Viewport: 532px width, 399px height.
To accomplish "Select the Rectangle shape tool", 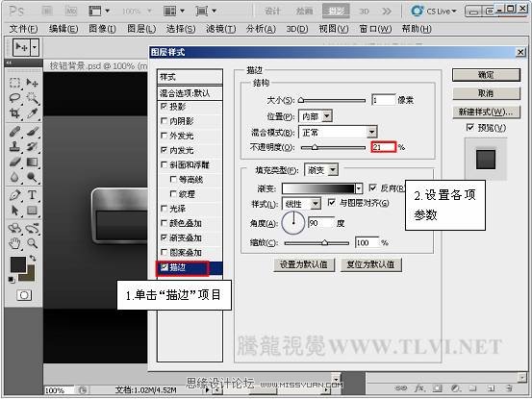I will [x=33, y=211].
